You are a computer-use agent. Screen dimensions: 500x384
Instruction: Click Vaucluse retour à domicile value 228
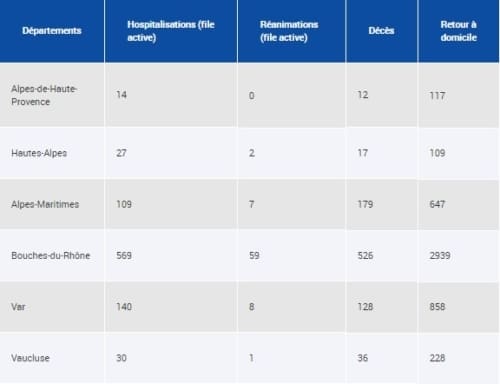coord(437,358)
